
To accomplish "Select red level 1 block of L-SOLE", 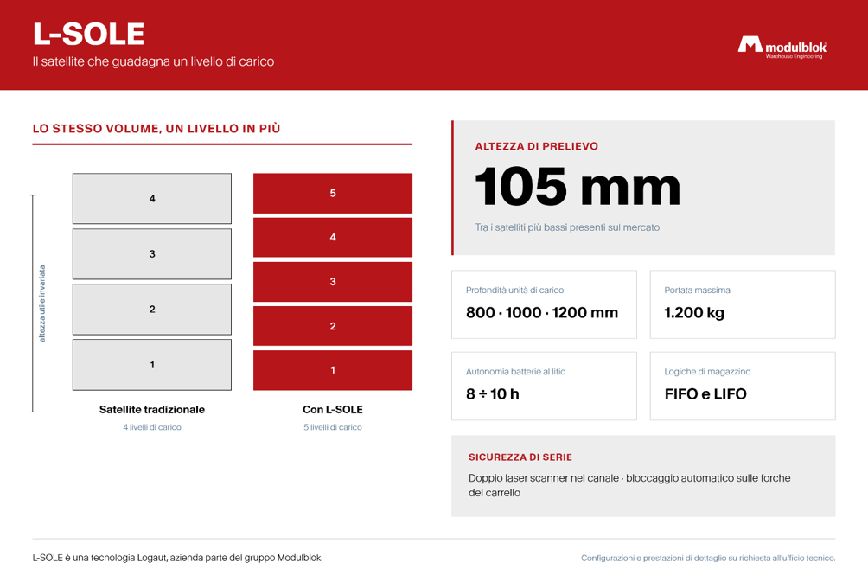I will (x=333, y=370).
